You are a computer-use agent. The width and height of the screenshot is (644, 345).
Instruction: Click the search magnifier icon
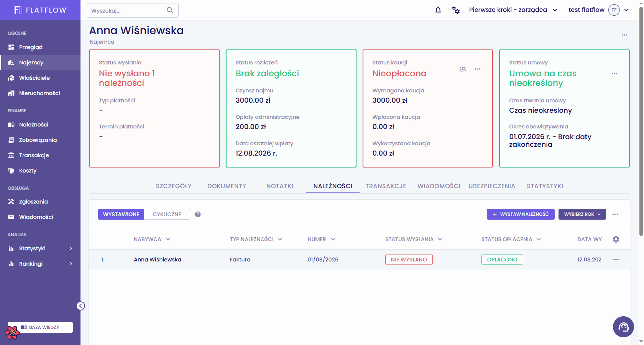(x=170, y=10)
